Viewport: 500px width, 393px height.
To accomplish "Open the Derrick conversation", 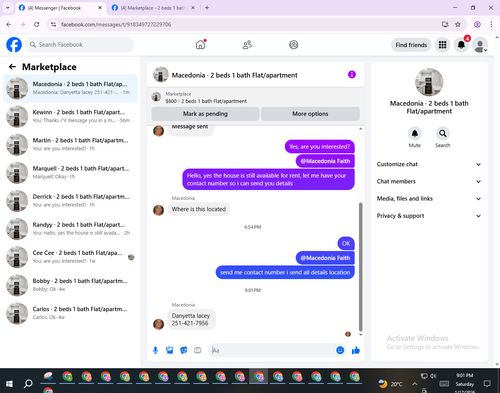I will tap(70, 201).
